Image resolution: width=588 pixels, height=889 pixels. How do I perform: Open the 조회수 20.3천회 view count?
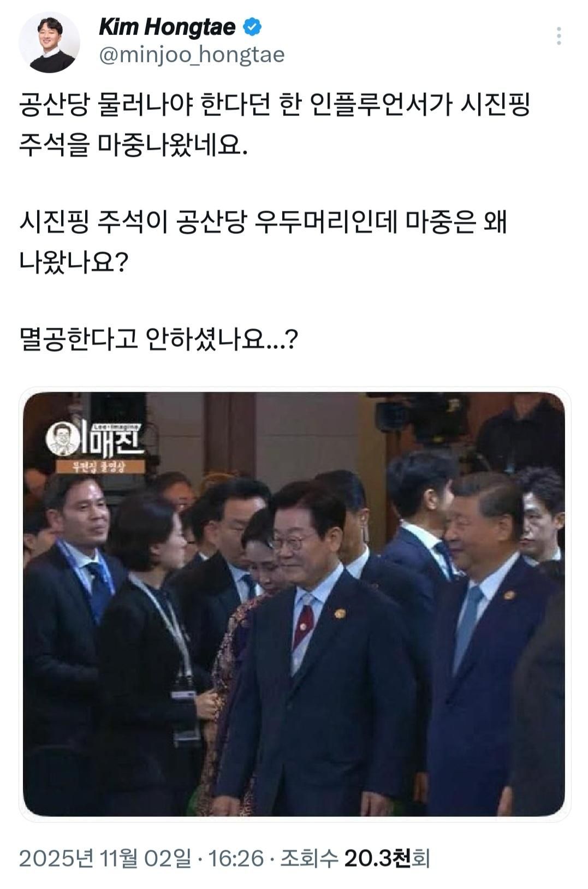[x=355, y=858]
